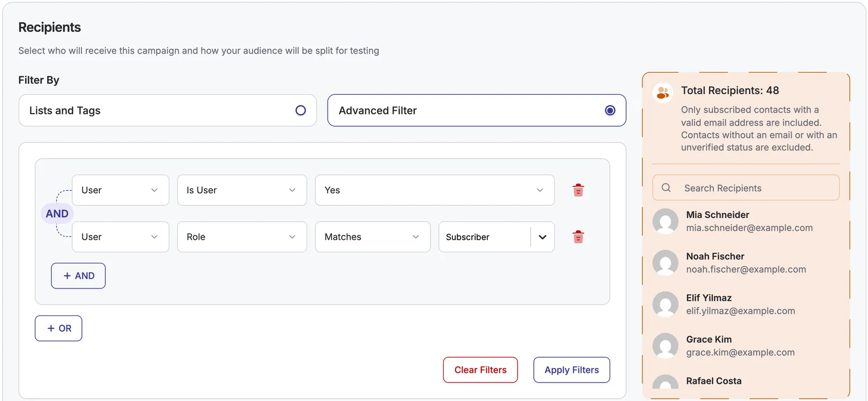Click the Apply Filters button
Image resolution: width=868 pixels, height=401 pixels.
click(572, 370)
